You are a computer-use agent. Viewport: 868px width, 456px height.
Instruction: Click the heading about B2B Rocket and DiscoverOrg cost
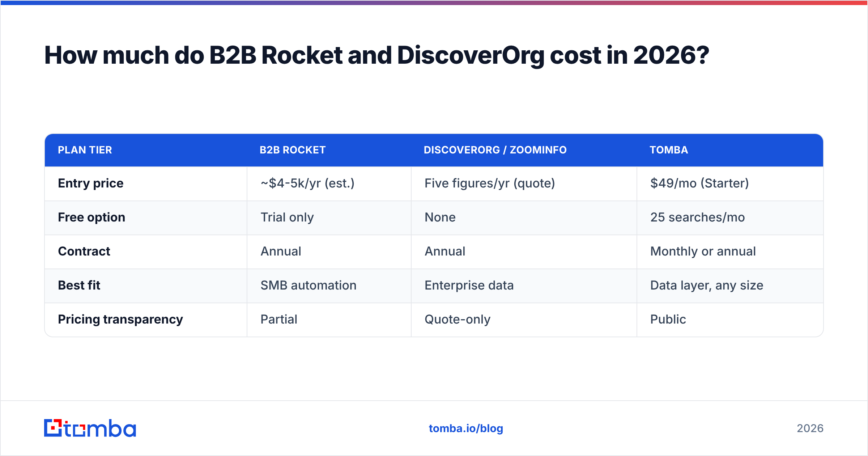tap(376, 55)
